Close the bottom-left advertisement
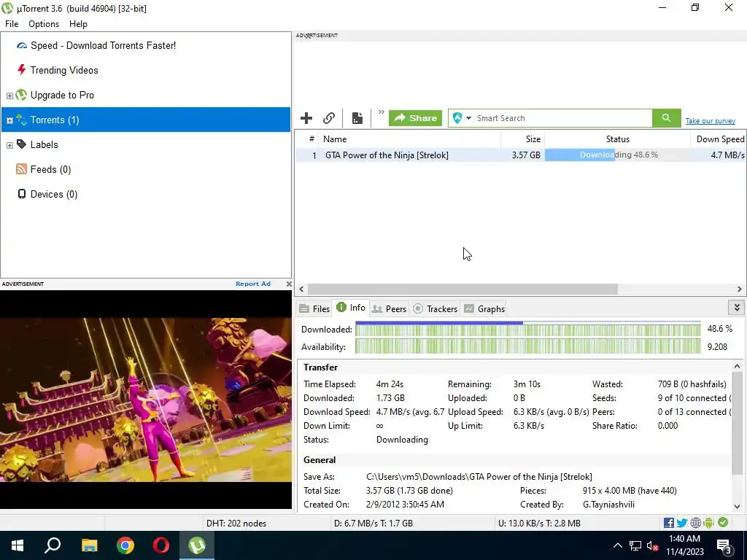Image resolution: width=747 pixels, height=560 pixels. click(x=289, y=284)
